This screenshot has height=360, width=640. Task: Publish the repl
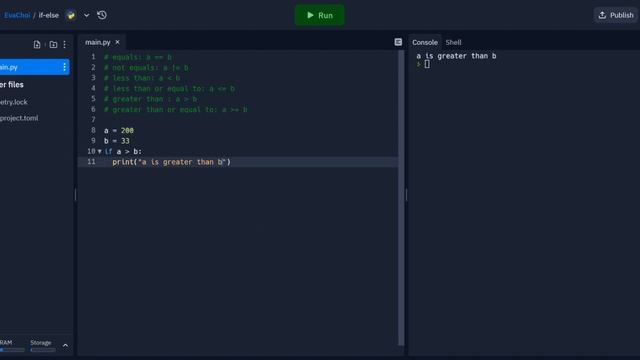tap(616, 15)
